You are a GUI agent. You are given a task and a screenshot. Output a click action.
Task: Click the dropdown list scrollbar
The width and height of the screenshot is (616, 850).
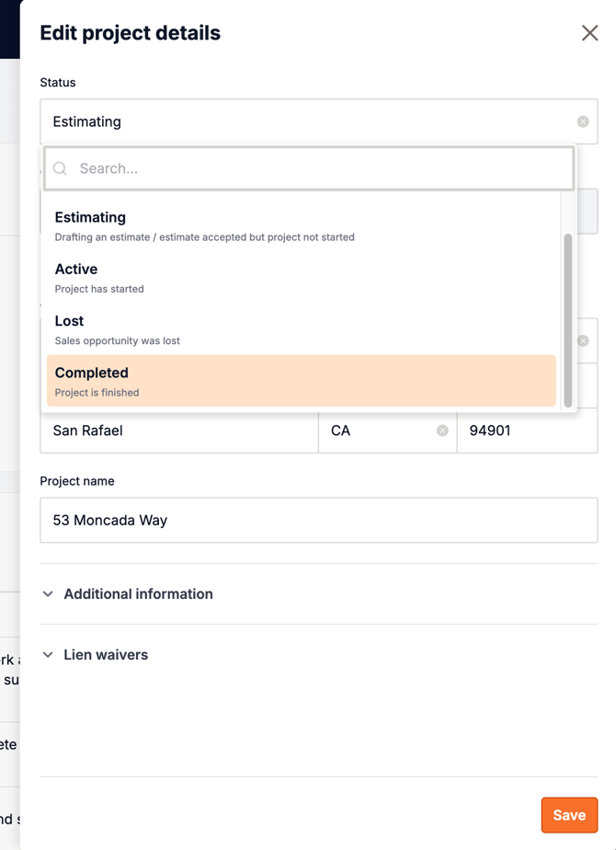point(567,317)
